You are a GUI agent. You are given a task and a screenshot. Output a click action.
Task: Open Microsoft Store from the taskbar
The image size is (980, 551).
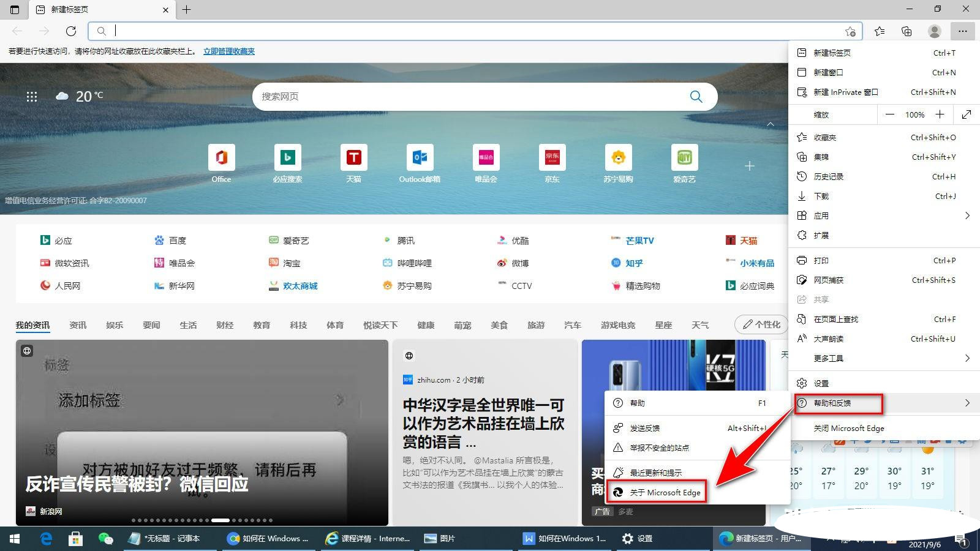tap(75, 539)
